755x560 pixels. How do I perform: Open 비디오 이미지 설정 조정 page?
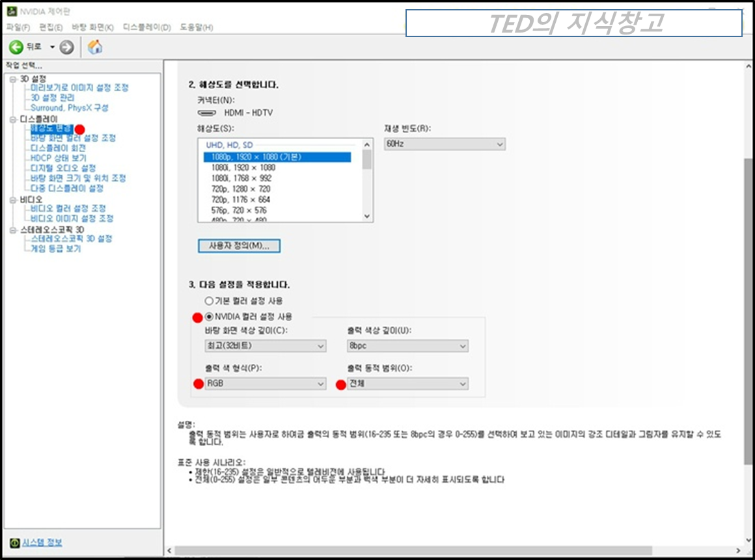72,219
